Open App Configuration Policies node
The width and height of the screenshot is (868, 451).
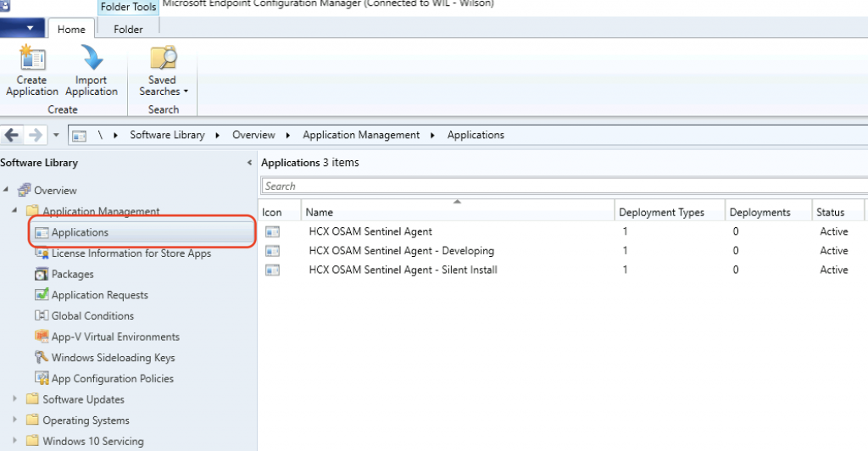tap(113, 379)
